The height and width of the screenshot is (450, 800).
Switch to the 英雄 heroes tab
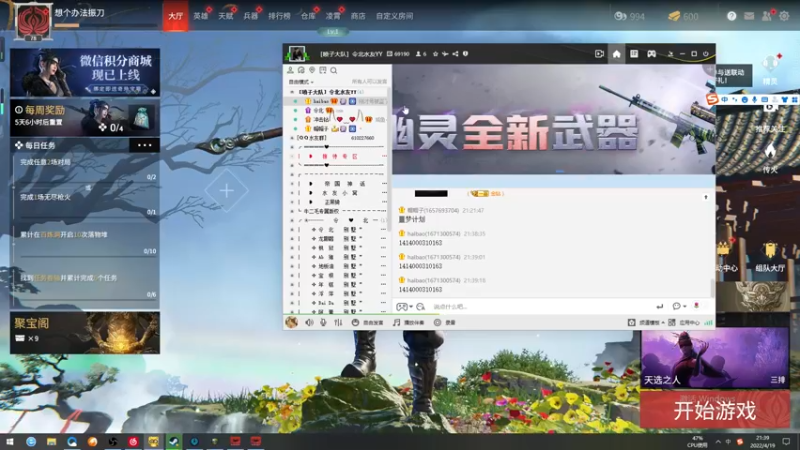click(201, 16)
